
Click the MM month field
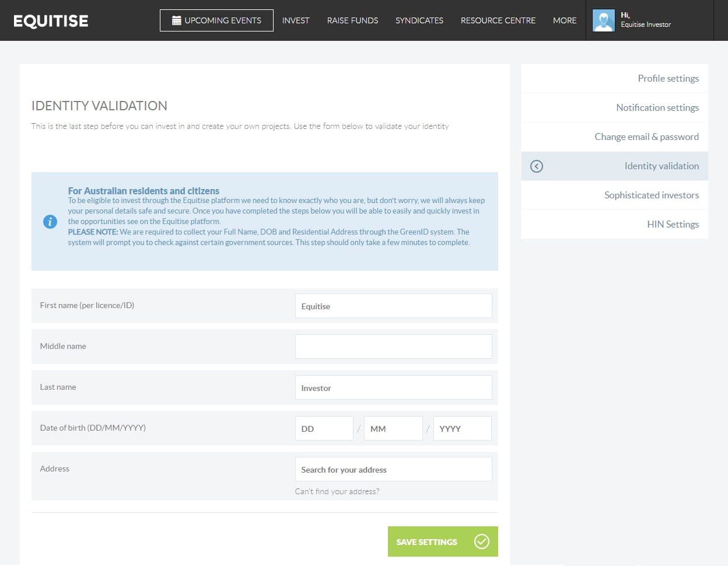pyautogui.click(x=393, y=428)
